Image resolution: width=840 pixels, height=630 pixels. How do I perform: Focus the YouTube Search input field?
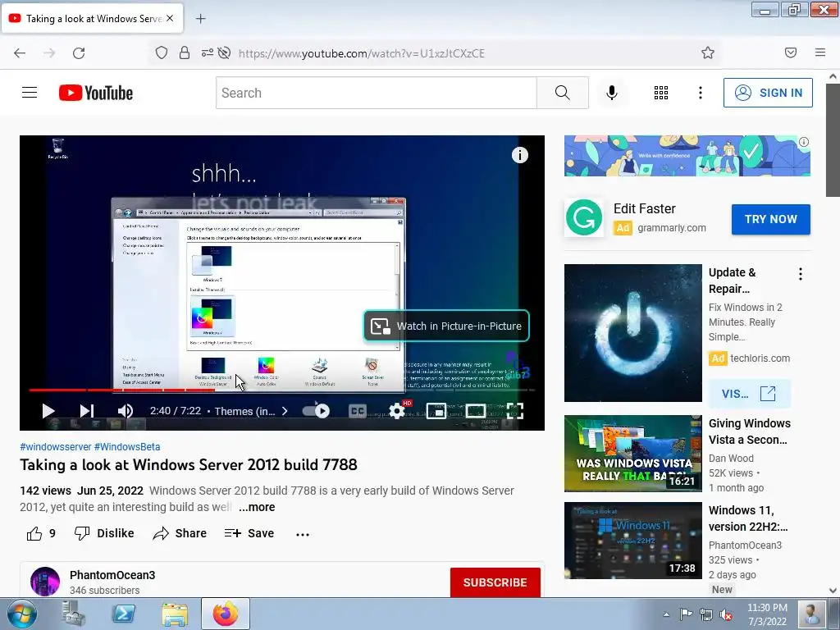coord(376,93)
